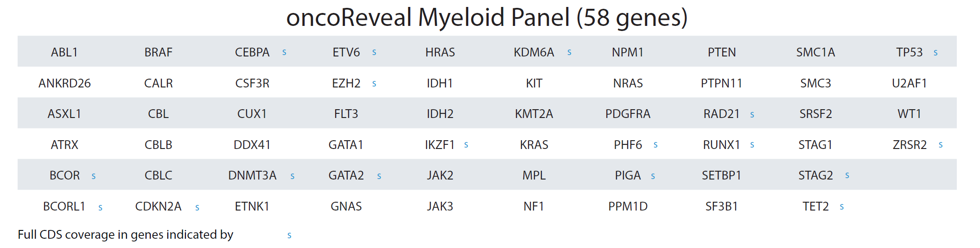980x248 pixels.
Task: Click the PDGFRA gene entry
Action: (x=628, y=114)
